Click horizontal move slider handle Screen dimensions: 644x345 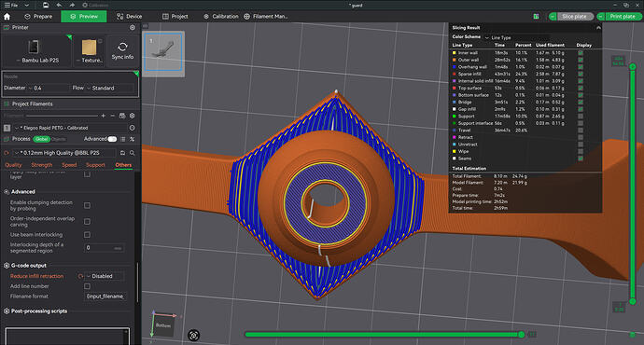click(521, 335)
